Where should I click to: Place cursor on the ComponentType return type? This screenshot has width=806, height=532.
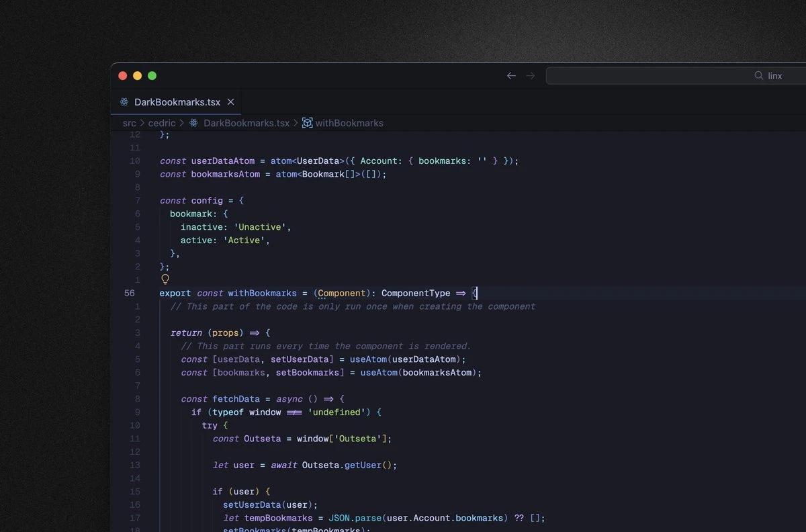coord(415,293)
